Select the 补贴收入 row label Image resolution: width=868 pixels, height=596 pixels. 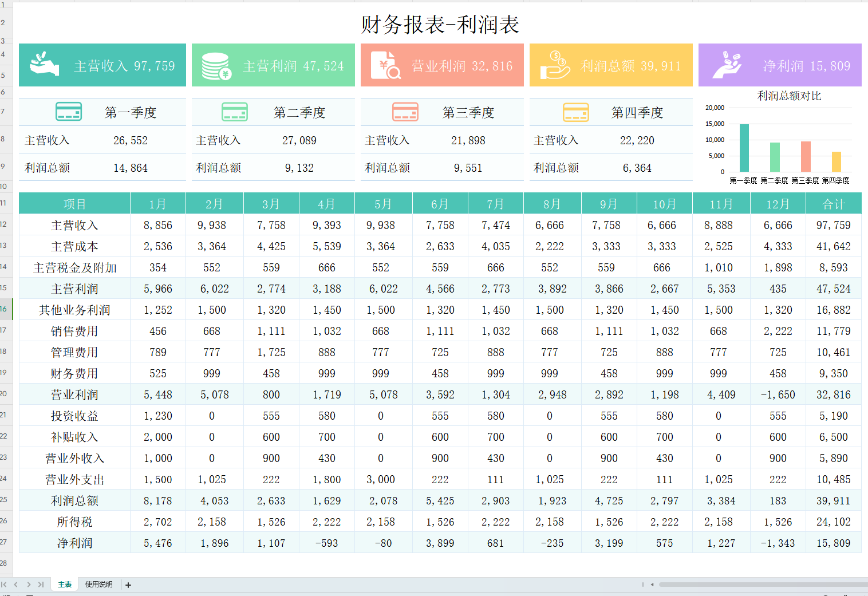point(74,437)
